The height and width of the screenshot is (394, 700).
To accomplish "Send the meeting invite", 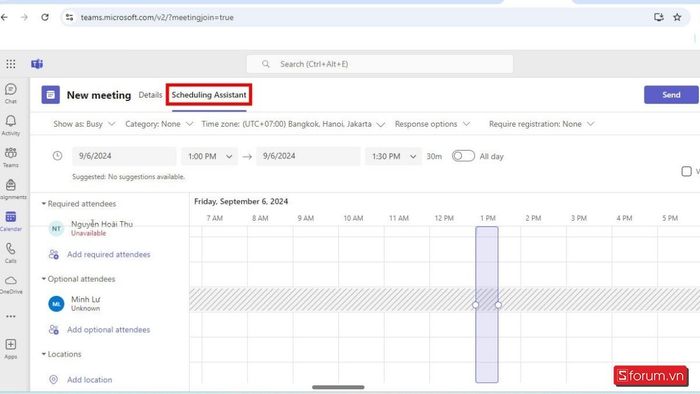I will (x=671, y=95).
